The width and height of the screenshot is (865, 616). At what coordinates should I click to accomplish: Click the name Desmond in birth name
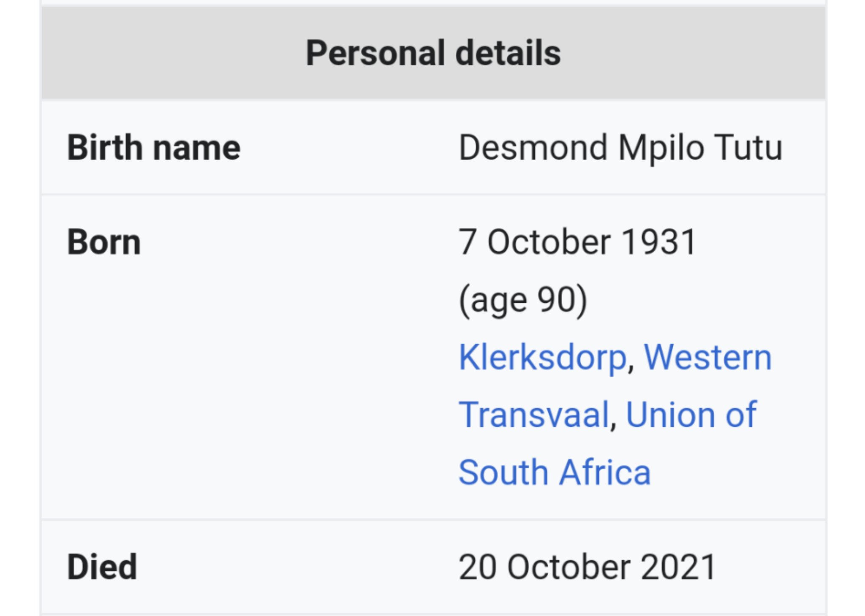(x=533, y=148)
